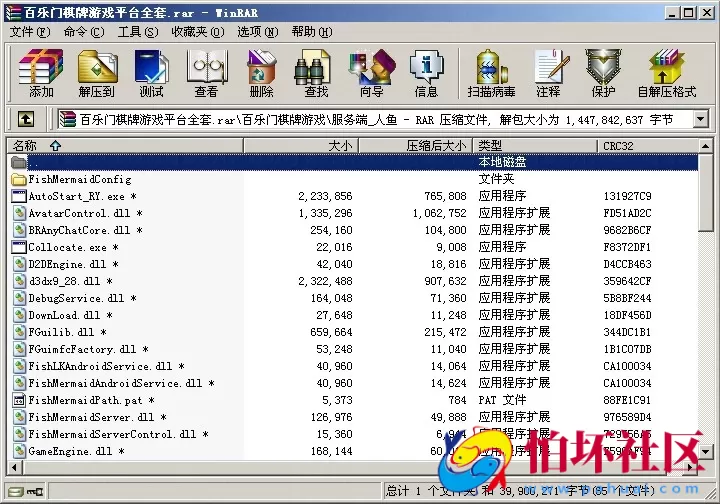Screen dimensions: 720x504
Task: Sort by 名称 column header
Action: (125, 146)
